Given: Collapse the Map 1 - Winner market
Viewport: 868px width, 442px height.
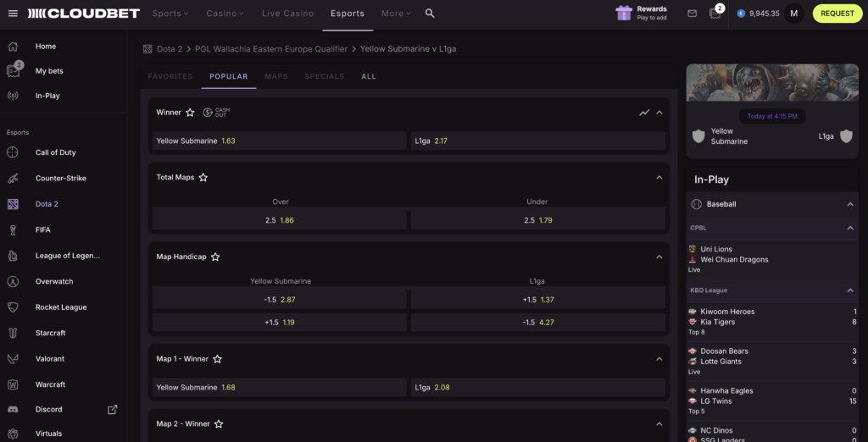Looking at the screenshot, I should coord(659,359).
